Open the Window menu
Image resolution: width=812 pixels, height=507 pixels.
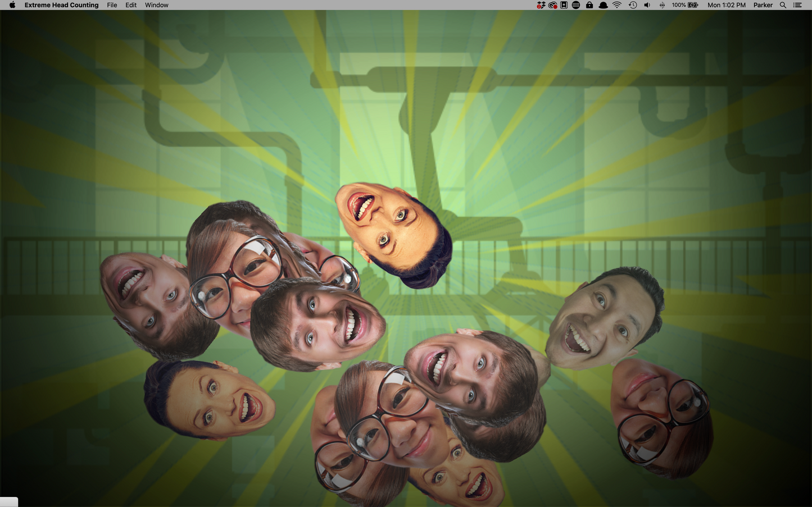(x=157, y=5)
